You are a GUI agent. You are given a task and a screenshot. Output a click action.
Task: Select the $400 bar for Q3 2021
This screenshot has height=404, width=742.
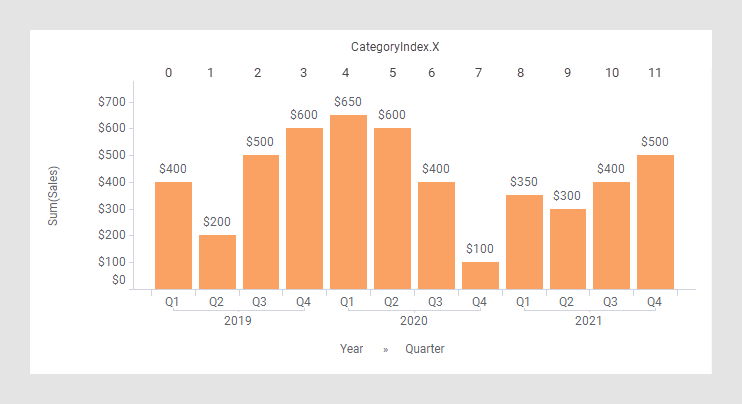tap(611, 236)
